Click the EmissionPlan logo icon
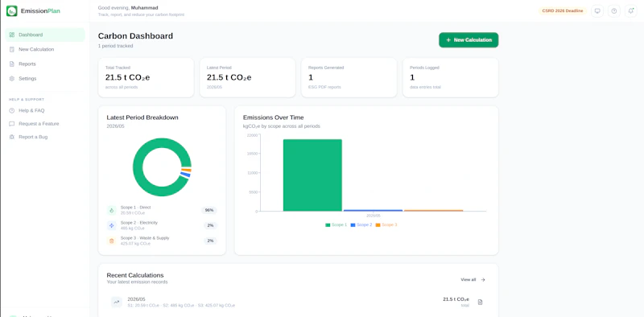This screenshot has width=644, height=317. click(11, 11)
